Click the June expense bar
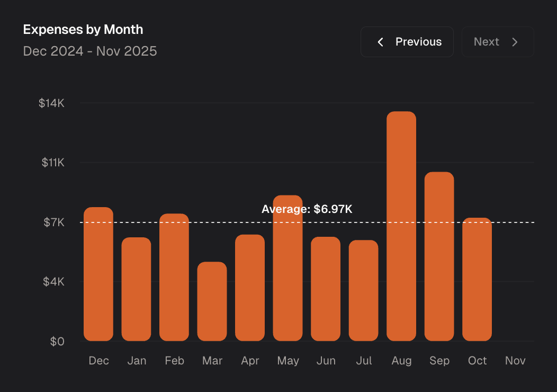 coord(326,289)
